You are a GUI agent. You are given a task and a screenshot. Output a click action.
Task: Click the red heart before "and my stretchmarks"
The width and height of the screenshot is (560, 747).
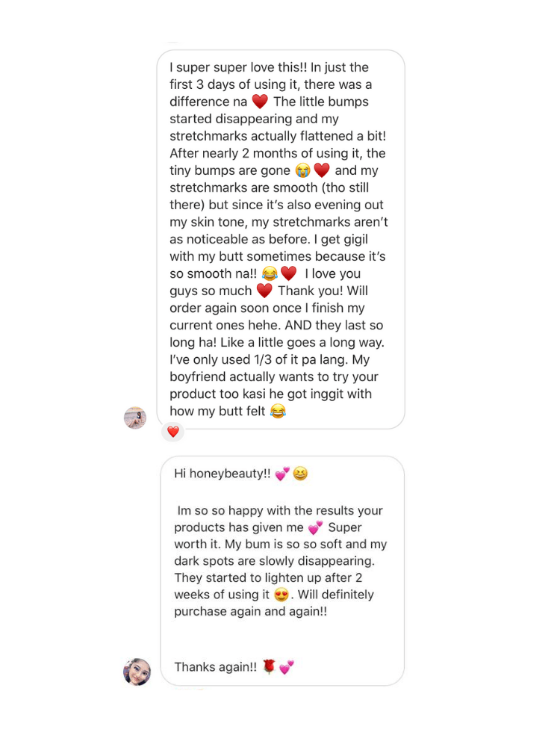pyautogui.click(x=322, y=170)
